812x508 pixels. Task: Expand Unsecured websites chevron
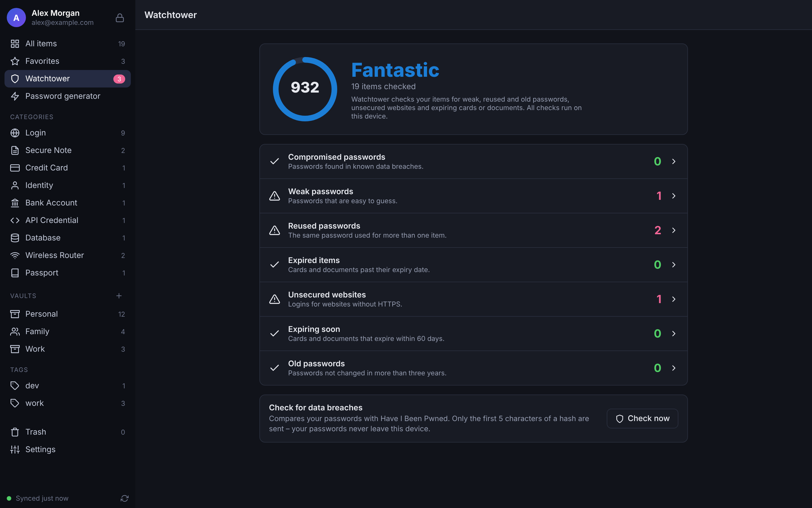click(673, 299)
